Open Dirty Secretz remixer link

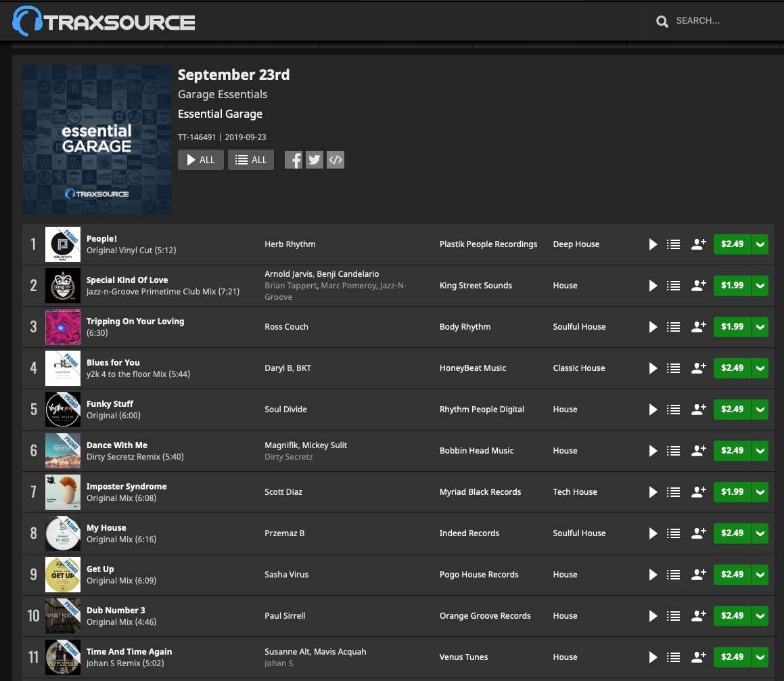288,457
